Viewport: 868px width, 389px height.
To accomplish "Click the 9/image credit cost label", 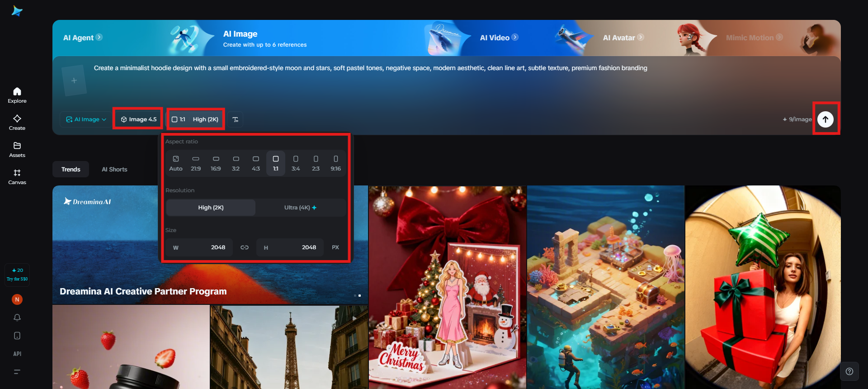I will [797, 119].
